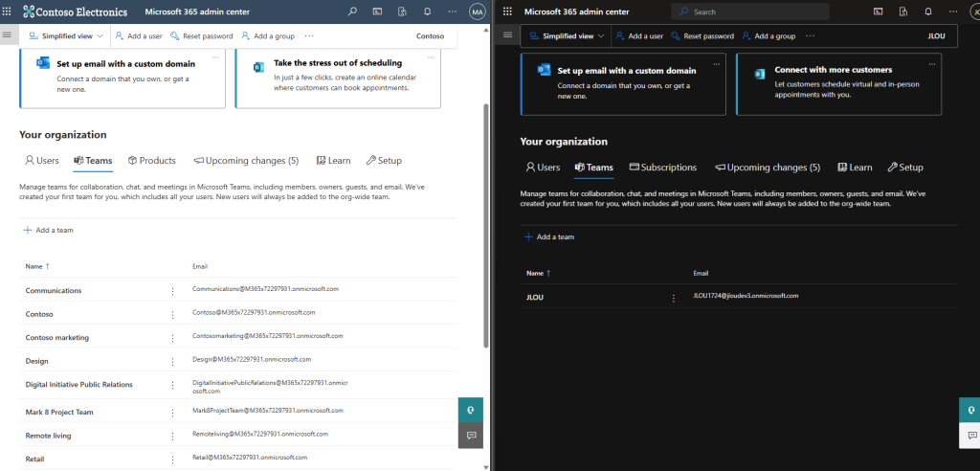Open app launcher in Contoso window
Screen dimensions: 980x471
[x=7, y=11]
